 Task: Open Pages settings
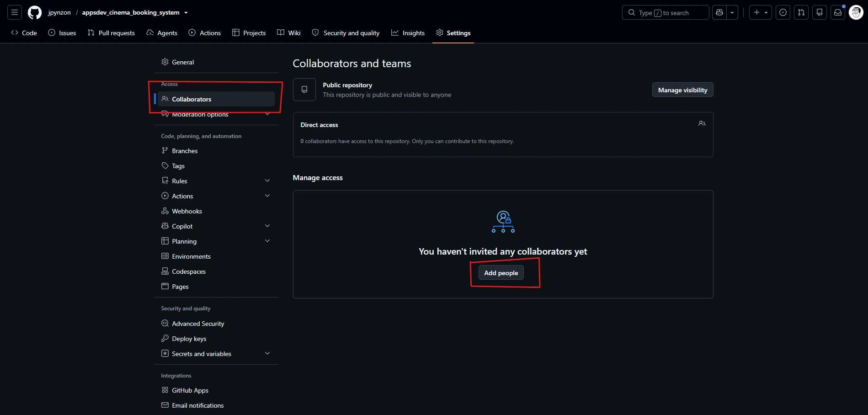[216, 287]
